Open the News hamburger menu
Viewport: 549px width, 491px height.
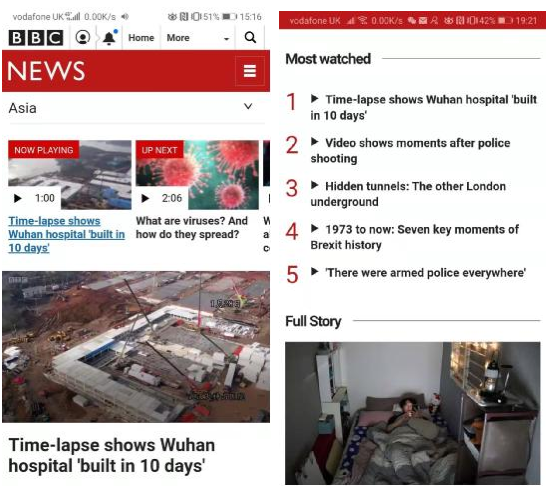(x=250, y=71)
